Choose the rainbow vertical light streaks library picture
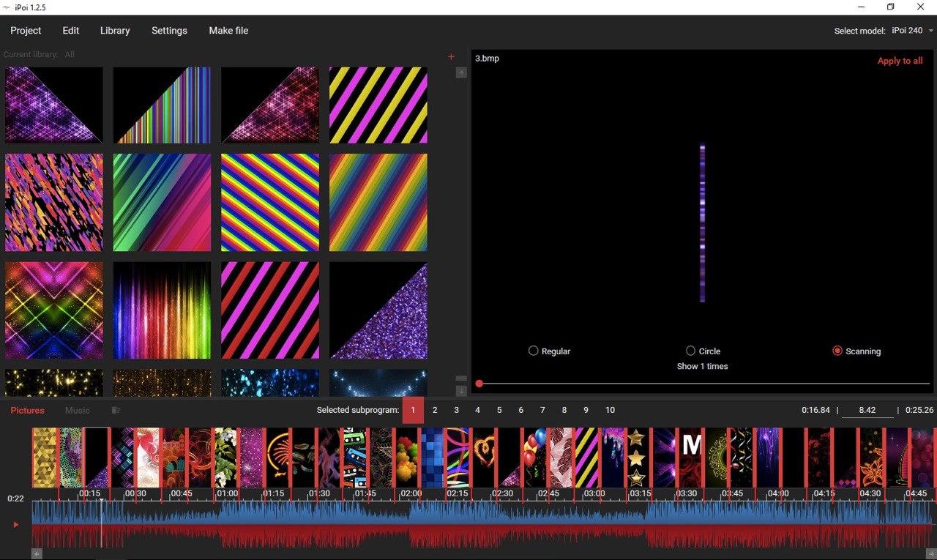The height and width of the screenshot is (560, 937). coord(162,310)
